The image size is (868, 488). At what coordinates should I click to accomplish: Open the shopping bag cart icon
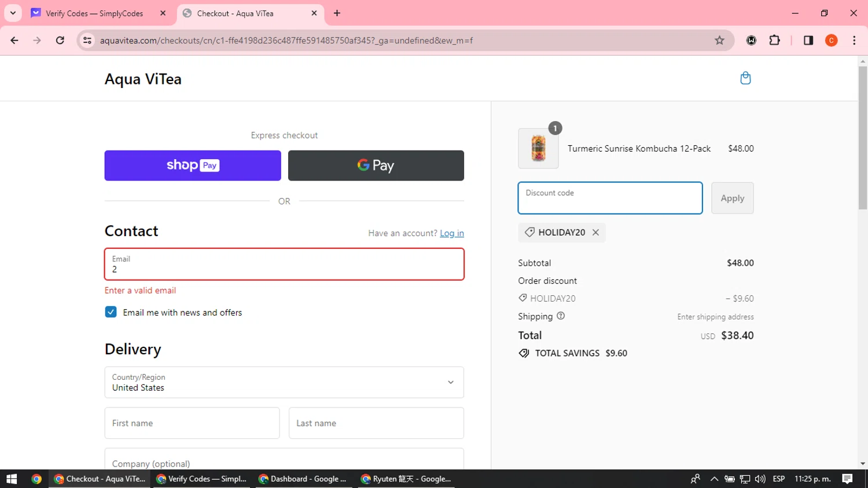(x=745, y=78)
